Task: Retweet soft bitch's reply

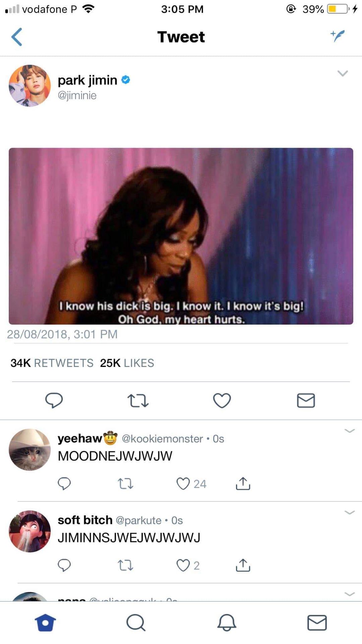Action: (x=125, y=566)
